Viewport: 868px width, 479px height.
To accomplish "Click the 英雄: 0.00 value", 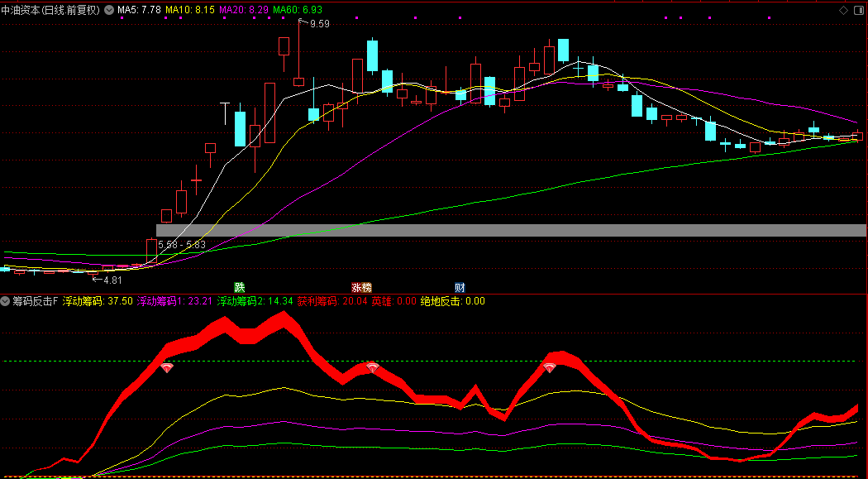I will click(393, 301).
